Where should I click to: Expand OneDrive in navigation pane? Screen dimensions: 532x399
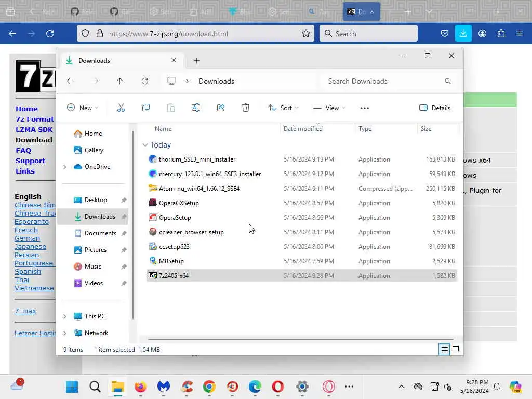coord(64,167)
